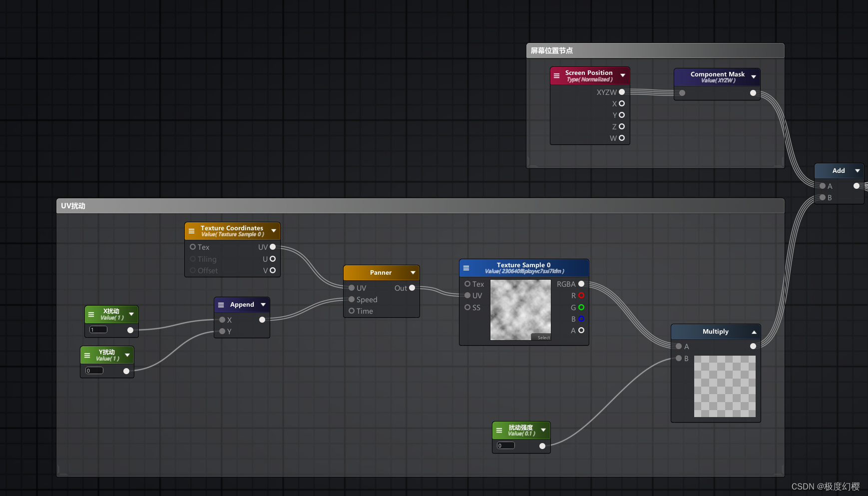The width and height of the screenshot is (868, 496).
Task: Click the Panner Speed input port
Action: coord(352,299)
